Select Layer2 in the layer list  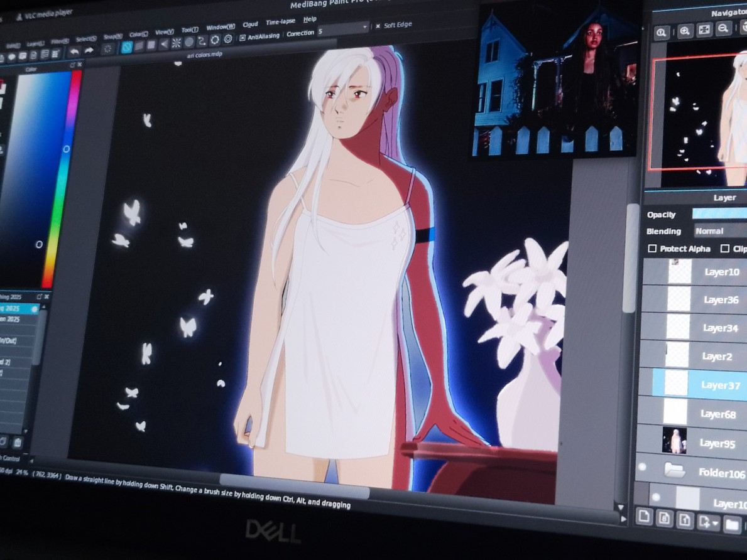(717, 356)
